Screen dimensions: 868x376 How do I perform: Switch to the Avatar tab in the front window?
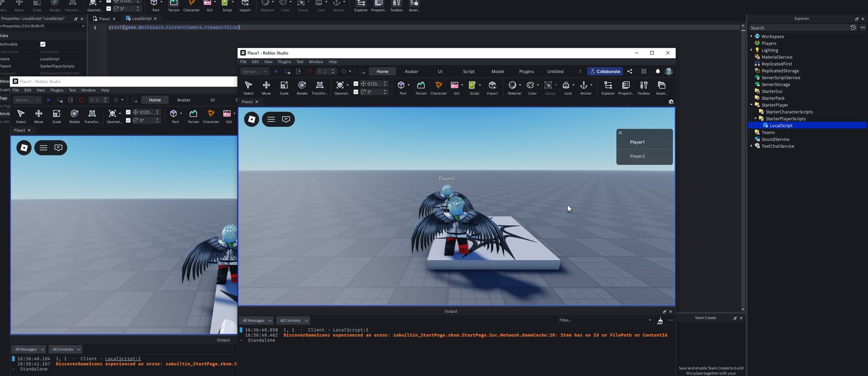(411, 71)
